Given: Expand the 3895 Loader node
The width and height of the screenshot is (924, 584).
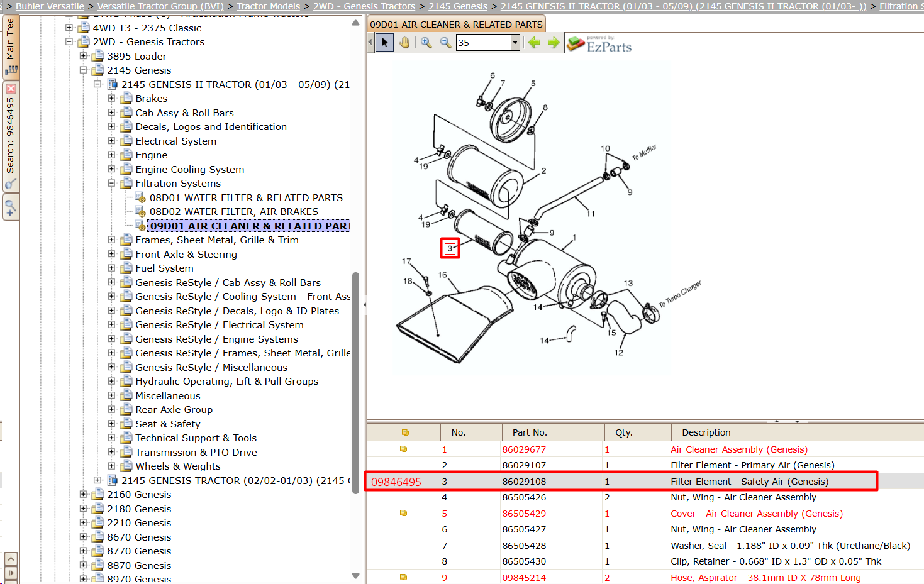Looking at the screenshot, I should [83, 56].
